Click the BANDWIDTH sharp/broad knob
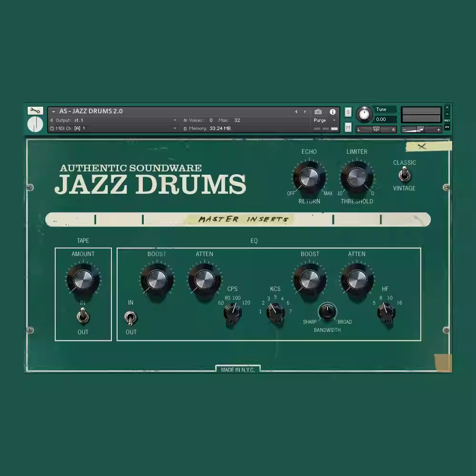Viewport: 476px width, 476px height. (327, 311)
